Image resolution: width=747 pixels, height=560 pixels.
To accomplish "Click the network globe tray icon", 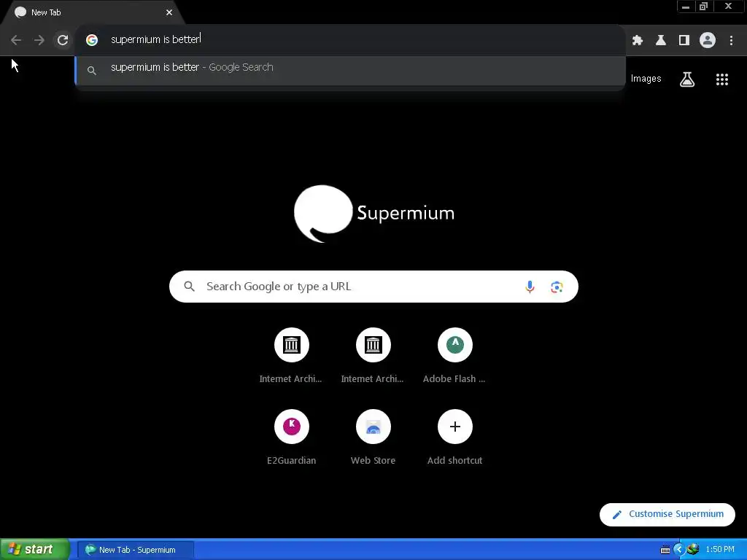I will point(693,550).
